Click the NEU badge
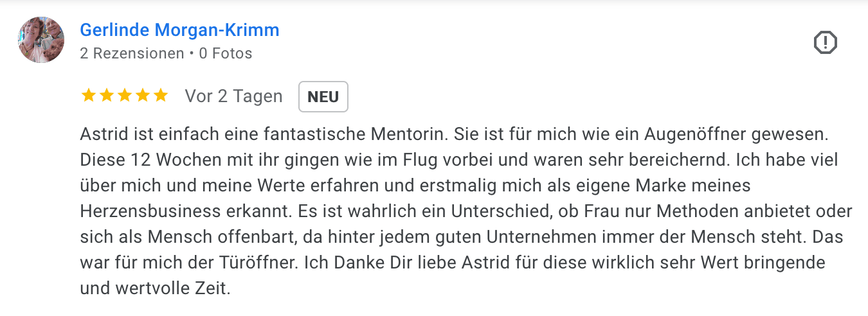 [x=323, y=97]
